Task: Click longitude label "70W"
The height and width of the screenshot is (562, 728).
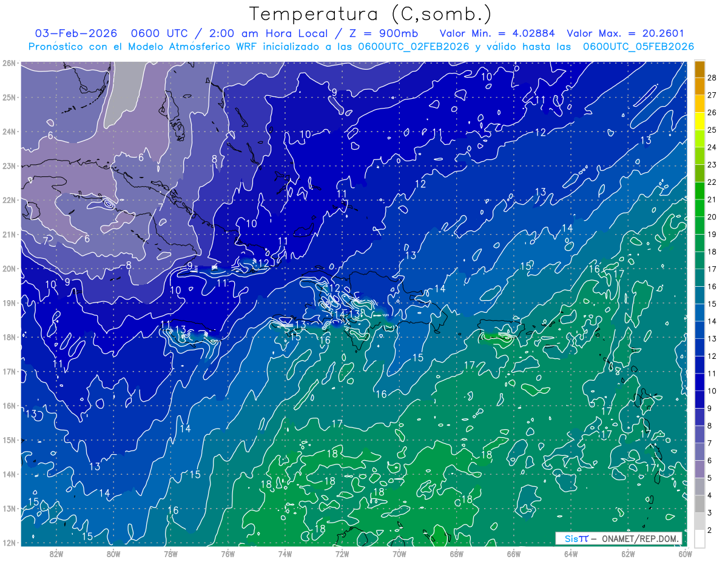Action: 399,554
